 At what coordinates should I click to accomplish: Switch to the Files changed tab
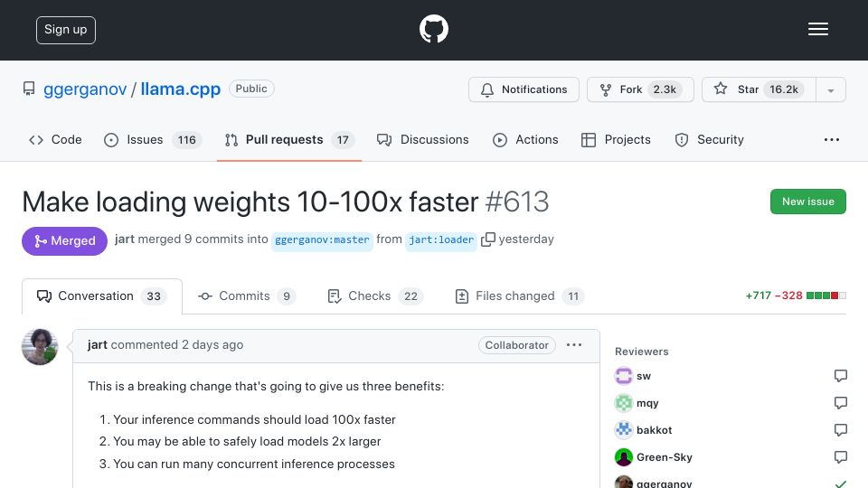520,296
